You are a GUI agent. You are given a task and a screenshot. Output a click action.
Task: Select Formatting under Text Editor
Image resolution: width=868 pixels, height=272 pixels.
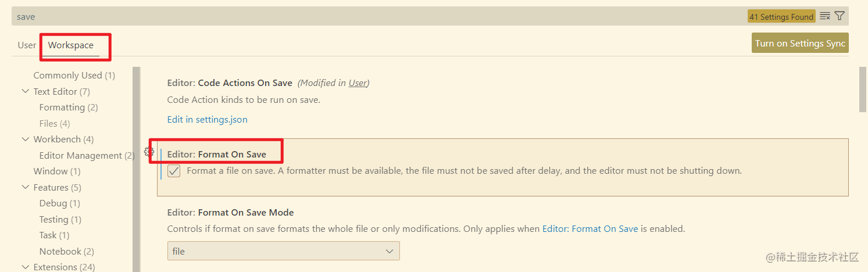[x=69, y=108]
